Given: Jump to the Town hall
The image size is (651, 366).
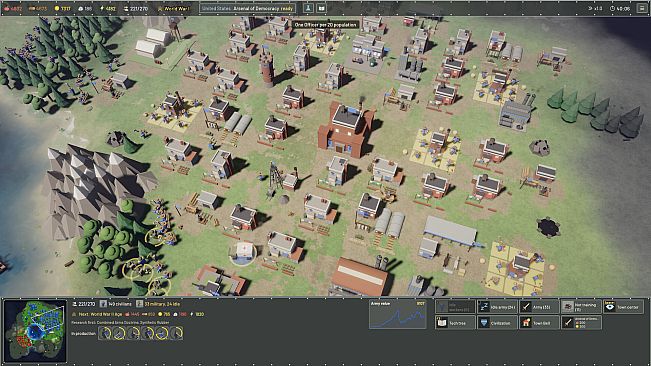Looking at the screenshot, I should coord(539,322).
